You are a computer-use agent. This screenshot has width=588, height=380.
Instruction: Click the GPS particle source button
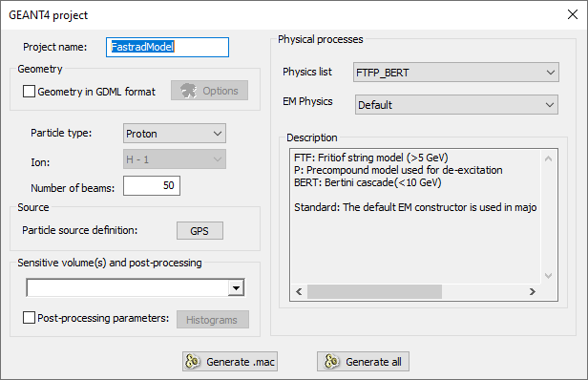(199, 230)
